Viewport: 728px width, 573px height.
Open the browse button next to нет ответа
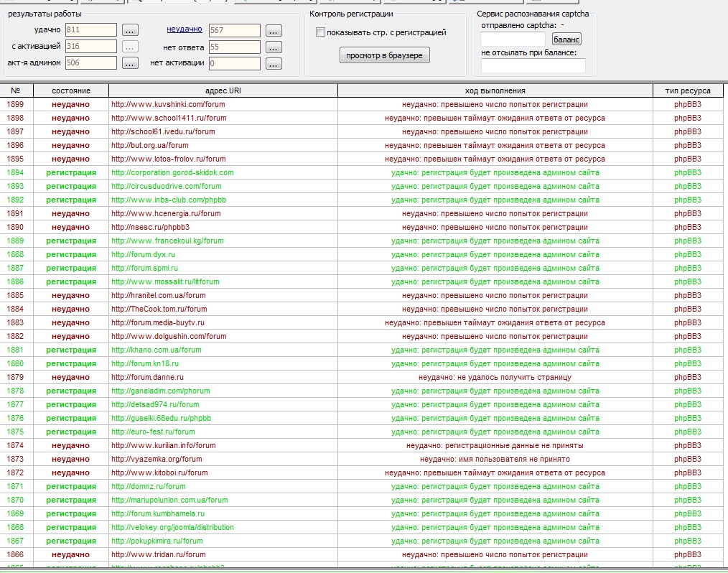click(274, 47)
